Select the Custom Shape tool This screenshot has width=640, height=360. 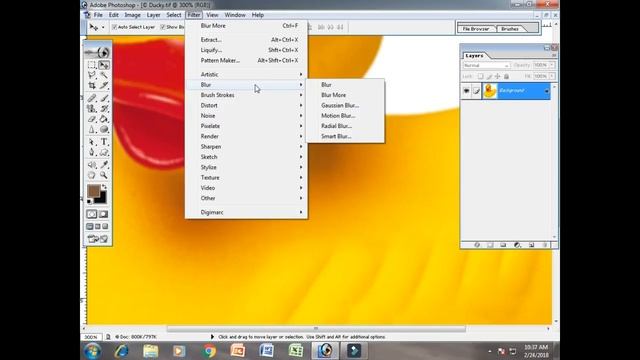[104, 152]
